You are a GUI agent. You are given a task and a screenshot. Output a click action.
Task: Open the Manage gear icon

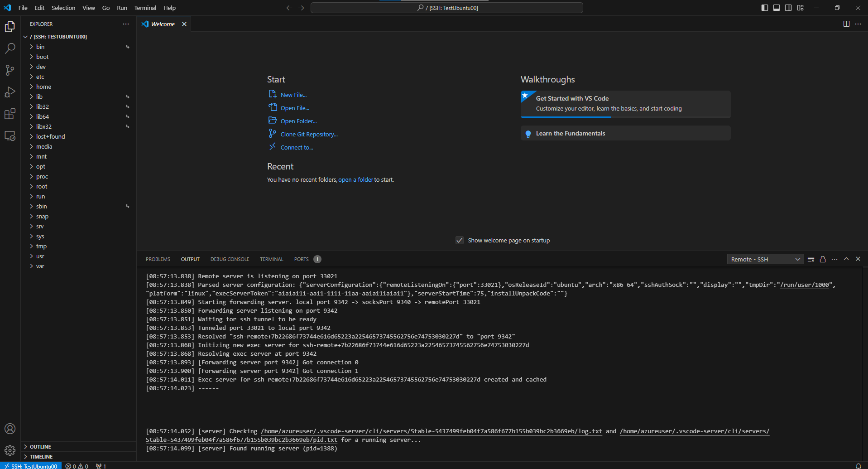10,450
